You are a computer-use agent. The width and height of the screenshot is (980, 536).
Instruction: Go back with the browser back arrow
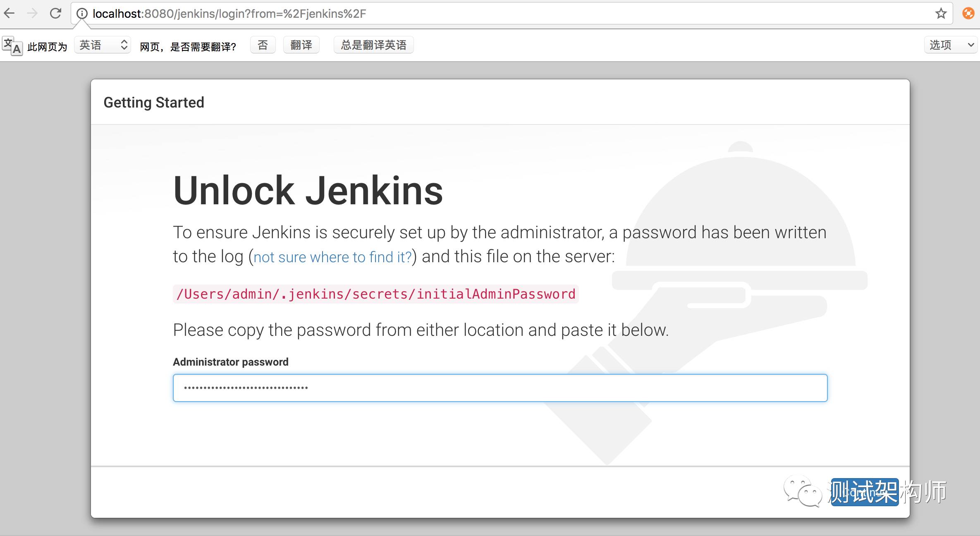tap(9, 13)
